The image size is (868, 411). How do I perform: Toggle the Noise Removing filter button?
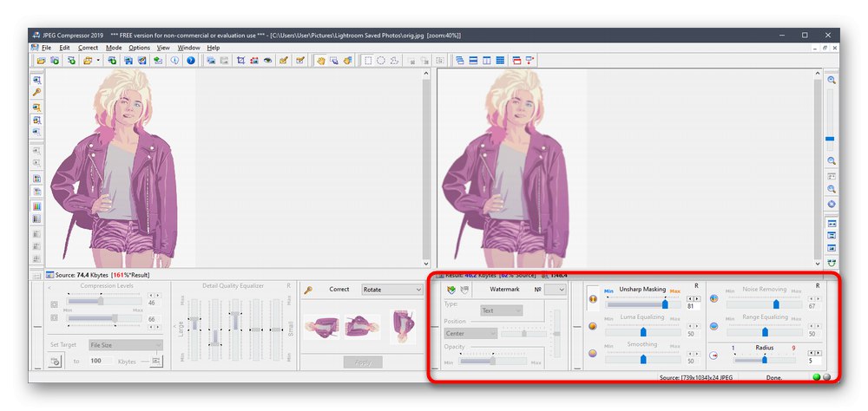713,299
